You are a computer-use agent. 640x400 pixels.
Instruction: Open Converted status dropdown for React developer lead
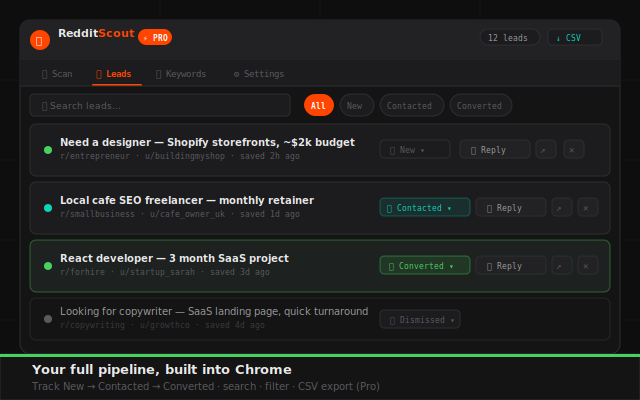(x=424, y=265)
